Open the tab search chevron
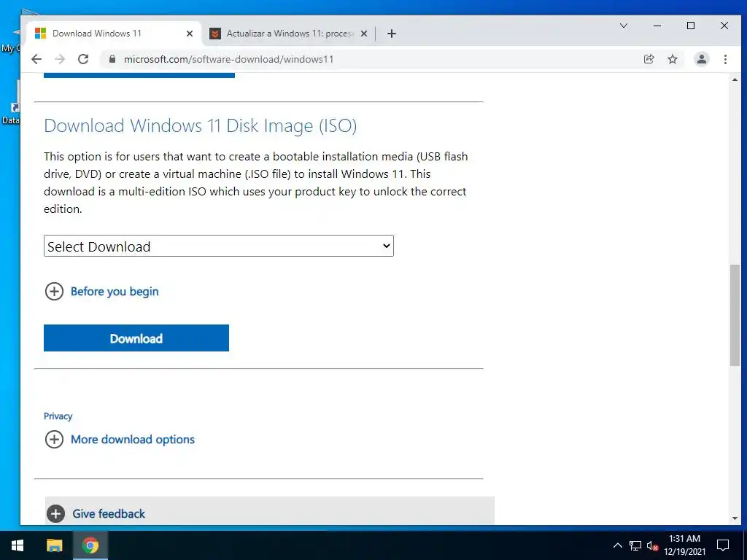 click(623, 26)
